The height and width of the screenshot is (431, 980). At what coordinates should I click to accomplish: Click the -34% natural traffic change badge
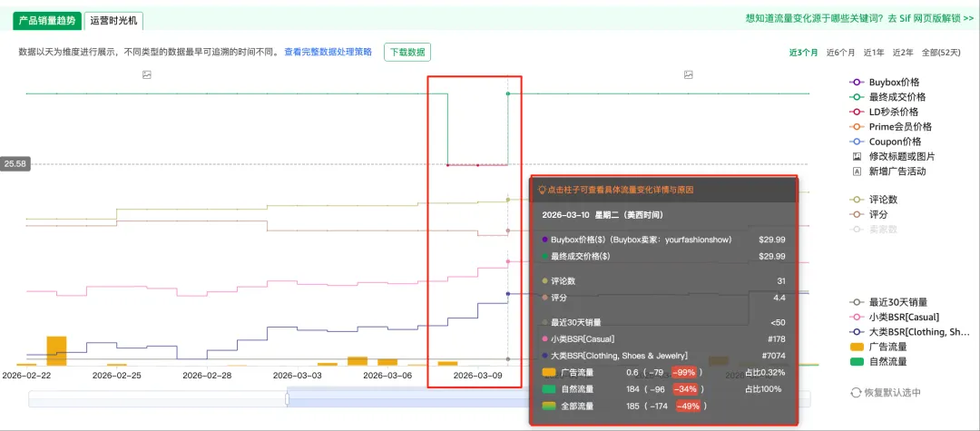[x=686, y=389]
